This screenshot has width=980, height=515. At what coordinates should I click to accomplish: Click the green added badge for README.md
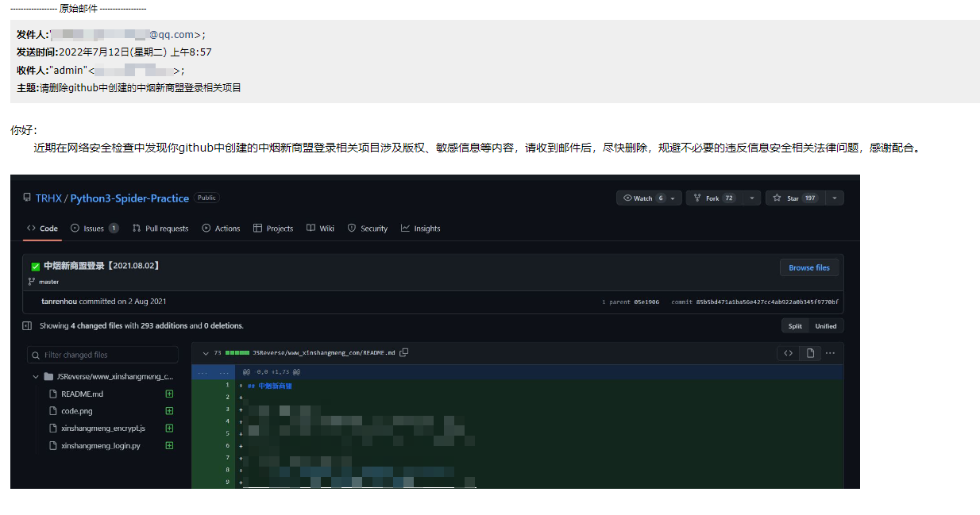[169, 394]
